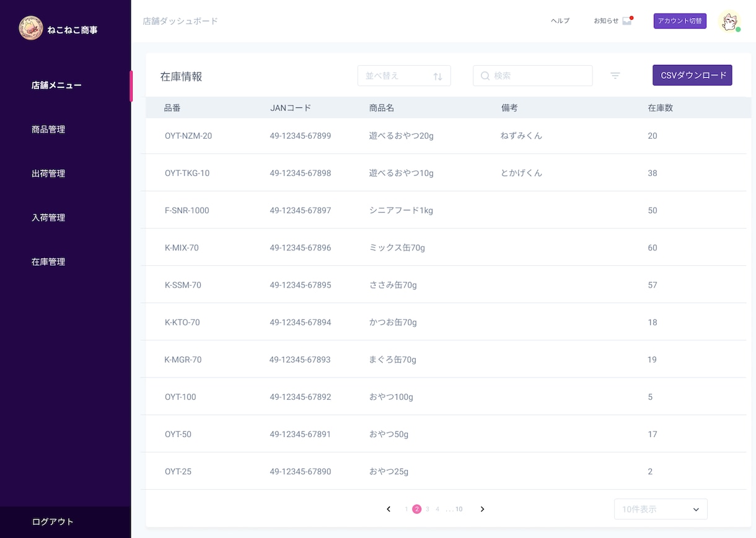Click the 商品名 column header
756x538 pixels.
coord(382,108)
